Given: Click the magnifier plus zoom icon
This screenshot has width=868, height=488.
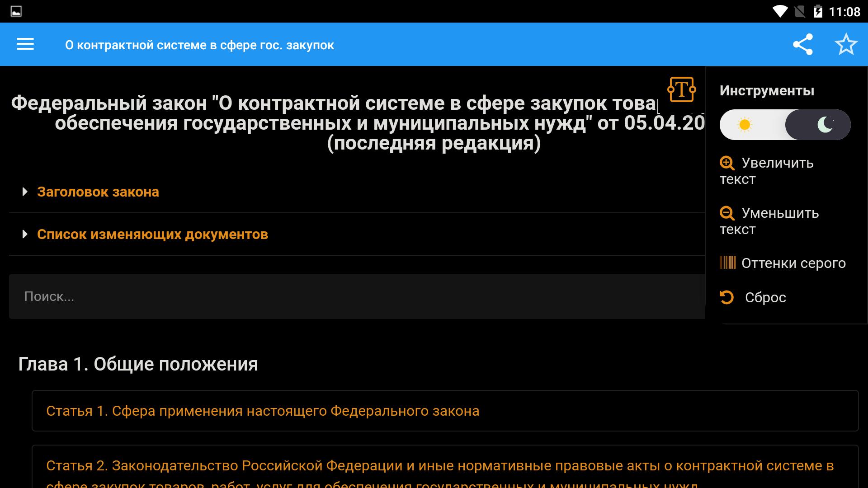Looking at the screenshot, I should pyautogui.click(x=727, y=163).
